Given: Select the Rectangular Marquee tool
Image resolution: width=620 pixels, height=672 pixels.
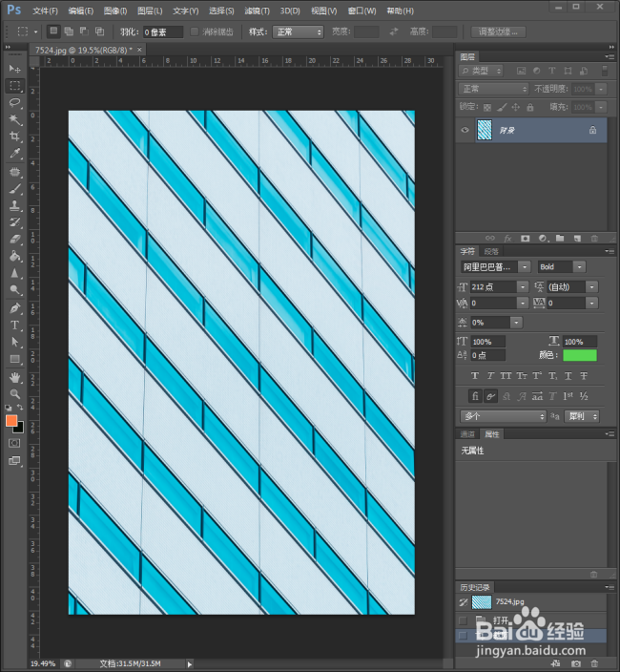Looking at the screenshot, I should [14, 86].
